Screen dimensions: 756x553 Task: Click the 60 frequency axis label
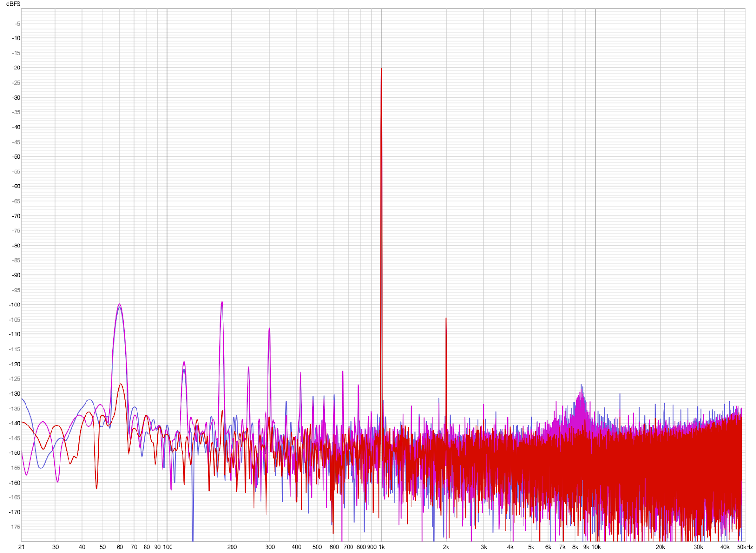pyautogui.click(x=120, y=547)
